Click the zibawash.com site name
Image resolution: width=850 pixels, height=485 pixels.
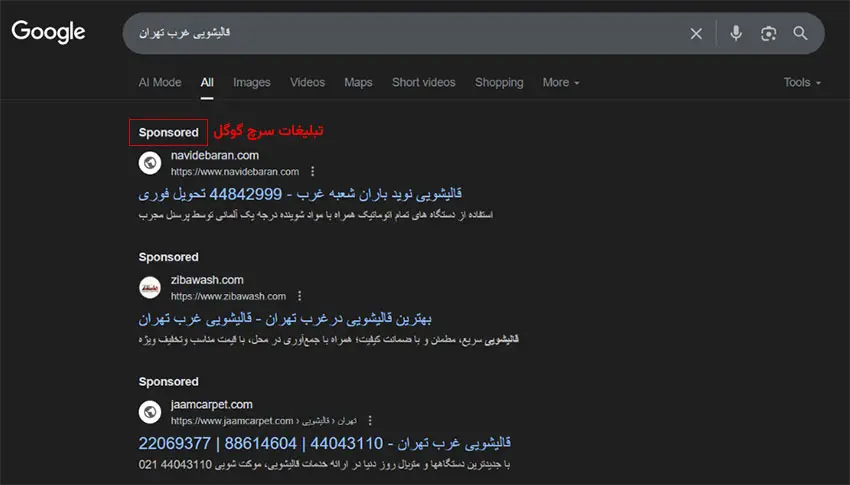[x=207, y=280]
